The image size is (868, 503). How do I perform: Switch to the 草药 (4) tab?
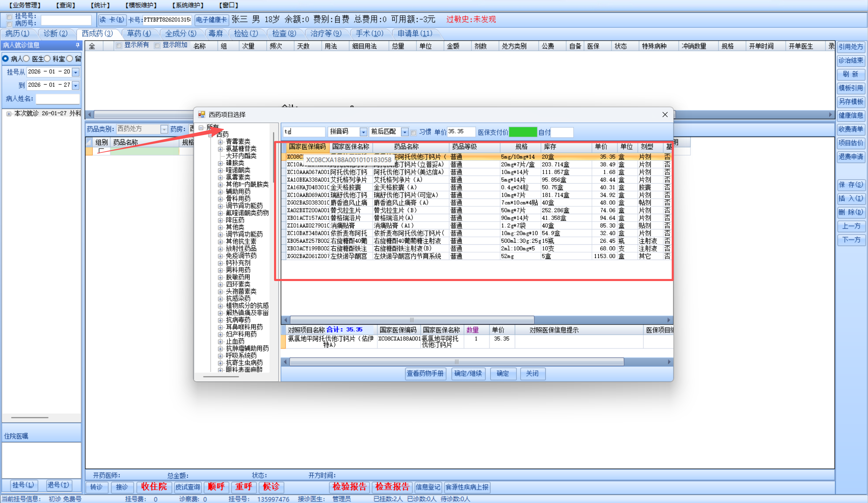pyautogui.click(x=139, y=33)
